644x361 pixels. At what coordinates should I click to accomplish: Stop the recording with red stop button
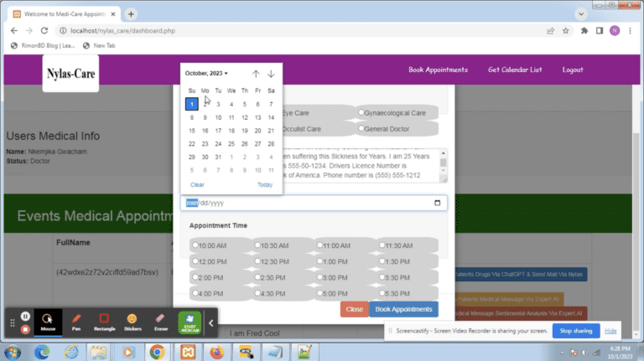coord(25,329)
